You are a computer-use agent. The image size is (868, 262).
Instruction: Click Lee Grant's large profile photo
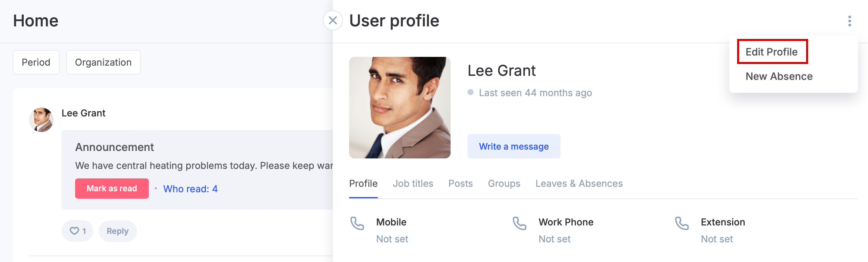point(400,108)
